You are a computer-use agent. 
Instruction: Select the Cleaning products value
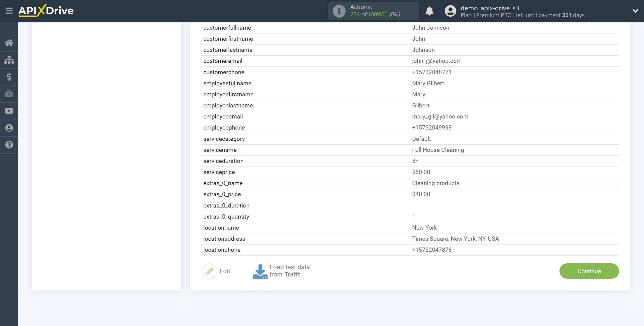pos(436,183)
